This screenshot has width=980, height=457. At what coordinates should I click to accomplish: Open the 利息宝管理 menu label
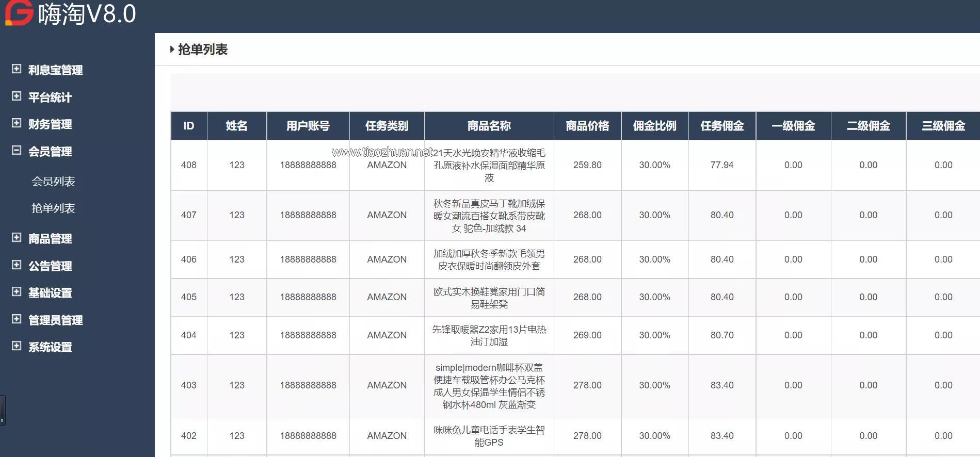point(55,70)
